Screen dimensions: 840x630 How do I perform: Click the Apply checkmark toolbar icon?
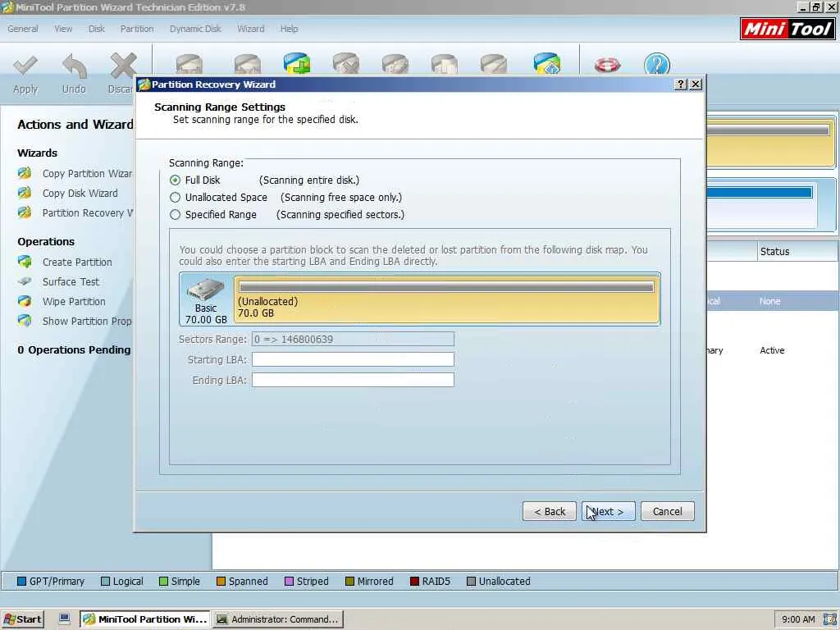25,66
